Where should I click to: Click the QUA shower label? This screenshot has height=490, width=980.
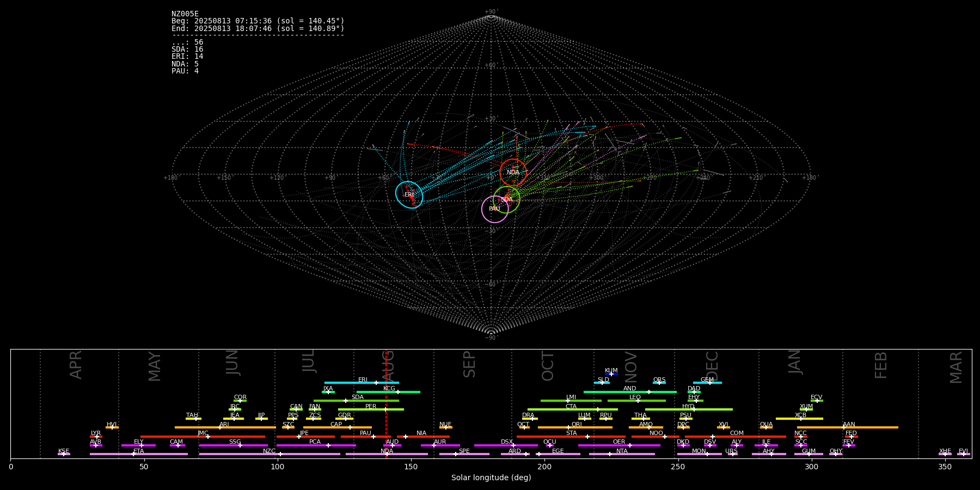tap(766, 425)
